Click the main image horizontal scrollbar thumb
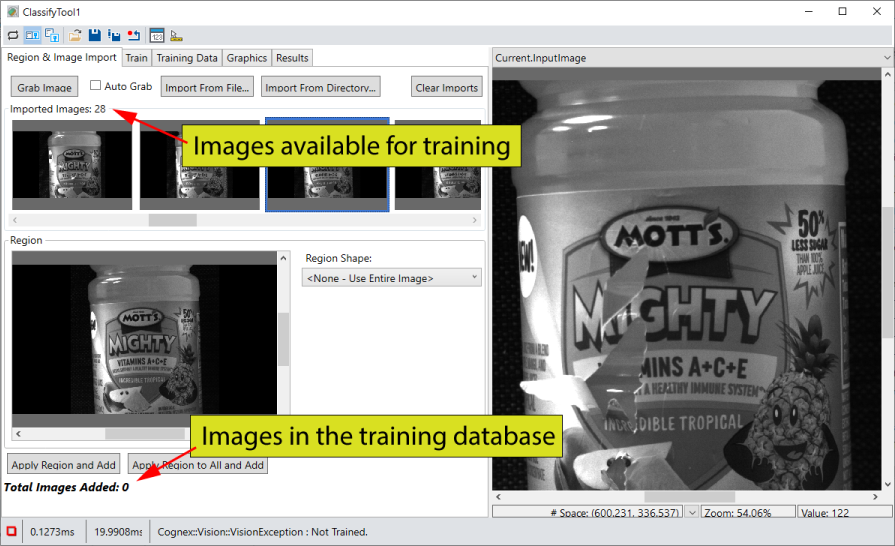The width and height of the screenshot is (895, 546). click(x=690, y=497)
